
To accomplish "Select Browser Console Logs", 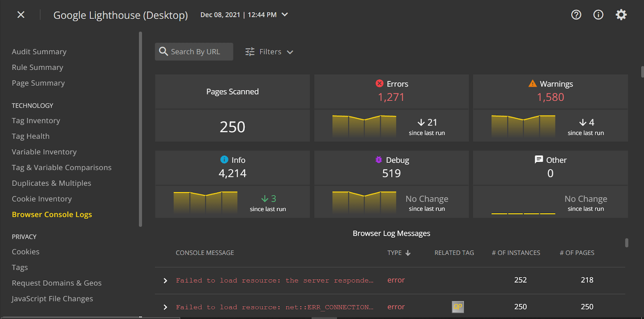I will [52, 215].
